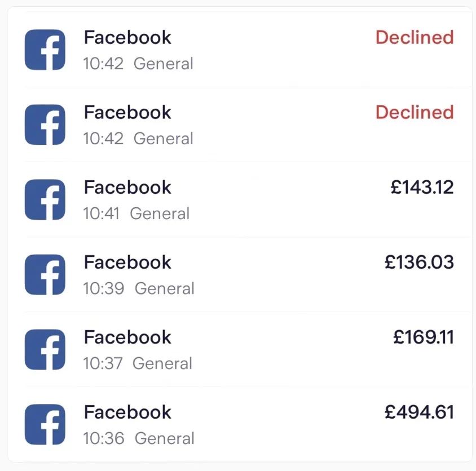Viewport: 476px width, 471px height.
Task: Click the General category on 10:37 transaction
Action: (x=162, y=364)
